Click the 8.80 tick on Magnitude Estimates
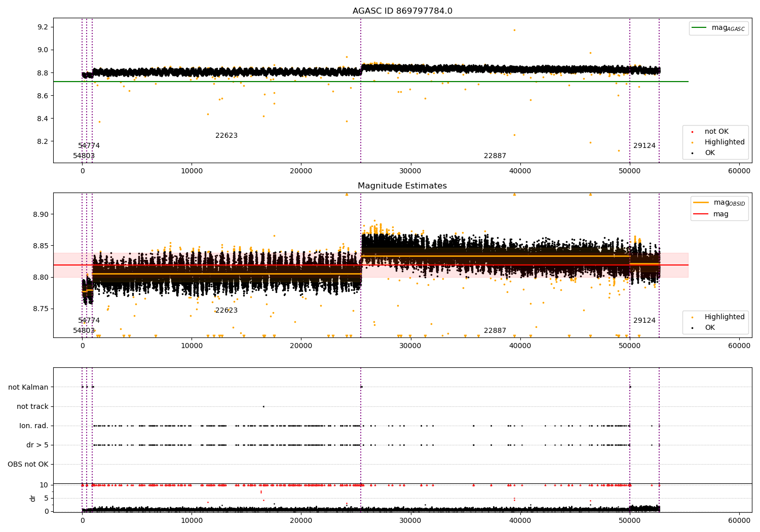Viewport: 760px width, 532px height. coord(41,277)
